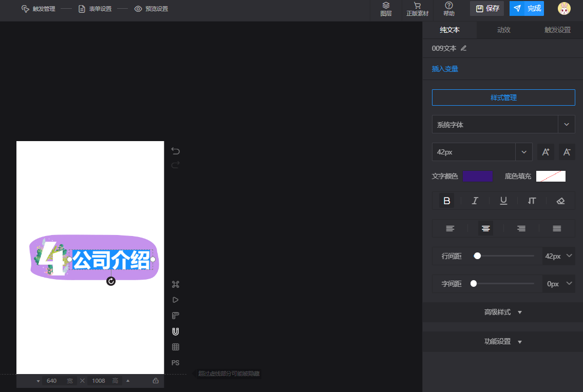Image resolution: width=583 pixels, height=392 pixels.
Task: Align text to the left
Action: (450, 228)
